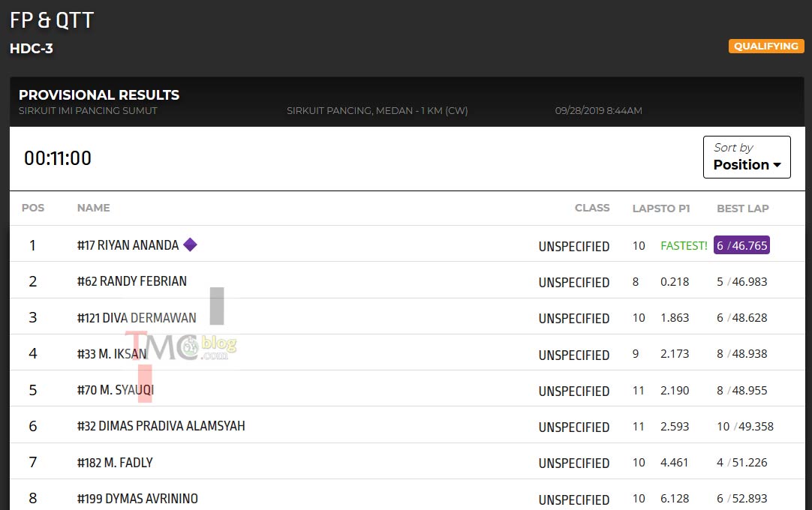Click the green FASTEST! label
Image resolution: width=812 pixels, height=510 pixels.
pos(684,245)
